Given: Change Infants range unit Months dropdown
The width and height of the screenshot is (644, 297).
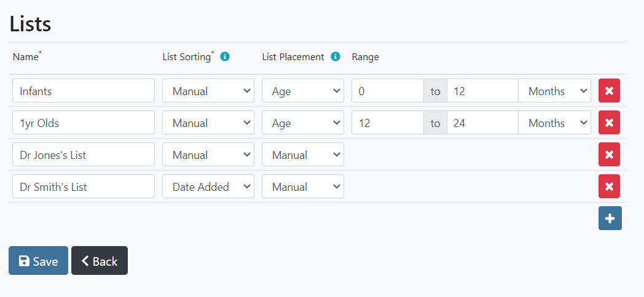Looking at the screenshot, I should click(x=554, y=91).
